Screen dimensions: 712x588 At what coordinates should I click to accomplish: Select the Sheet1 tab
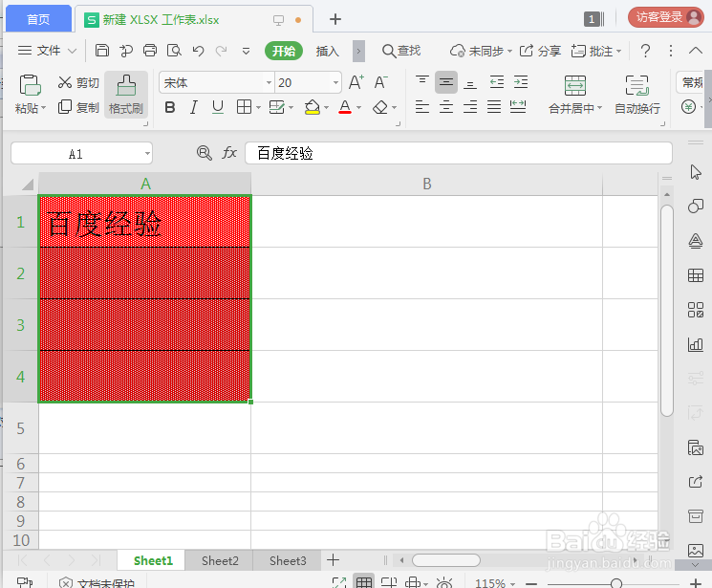click(153, 560)
